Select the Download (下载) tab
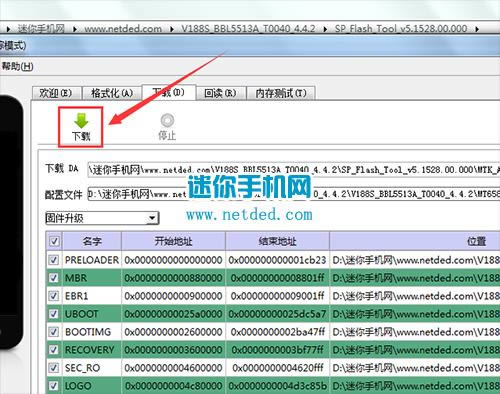The image size is (500, 394). tap(169, 92)
